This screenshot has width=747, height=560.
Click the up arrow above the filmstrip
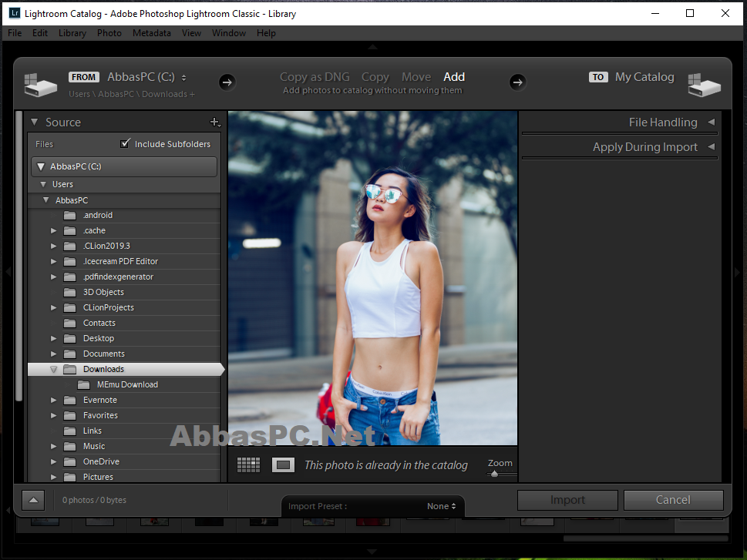click(x=32, y=499)
